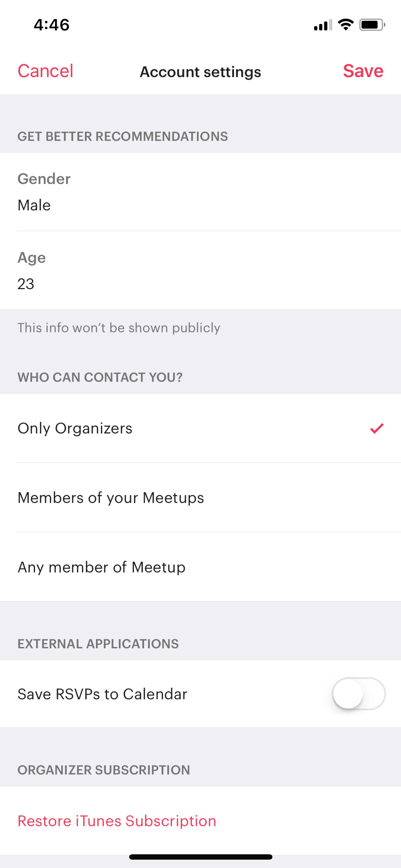
Task: Open the Age picker showing 23
Action: point(26,284)
